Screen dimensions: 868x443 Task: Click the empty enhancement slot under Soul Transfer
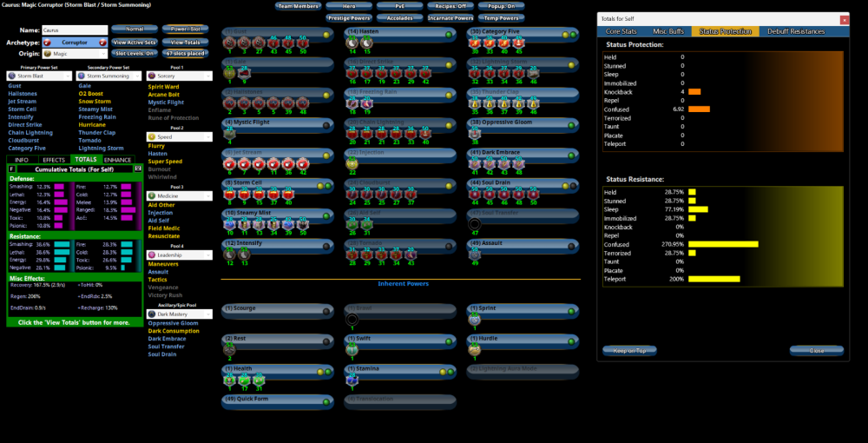pos(474,223)
